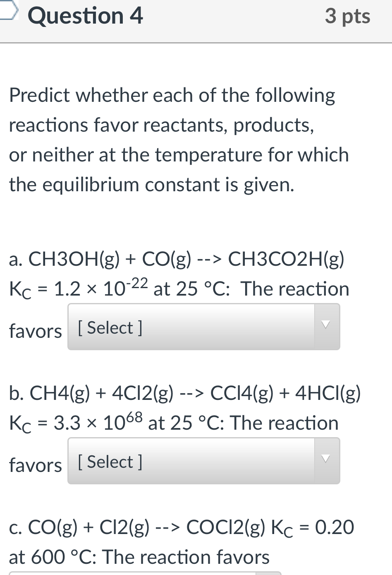The width and height of the screenshot is (392, 575).
Task: Open the reaction a favors Select dropdown
Action: (191, 327)
